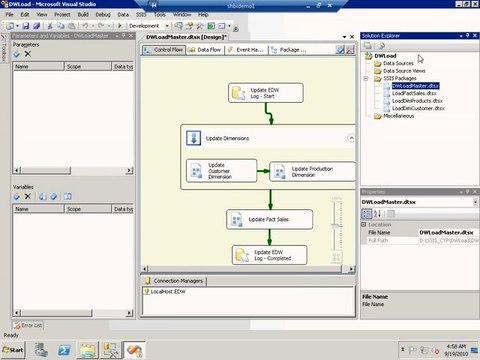Click fit-to-view icon below zoom slider
This screenshot has width=480, height=360.
click(336, 257)
